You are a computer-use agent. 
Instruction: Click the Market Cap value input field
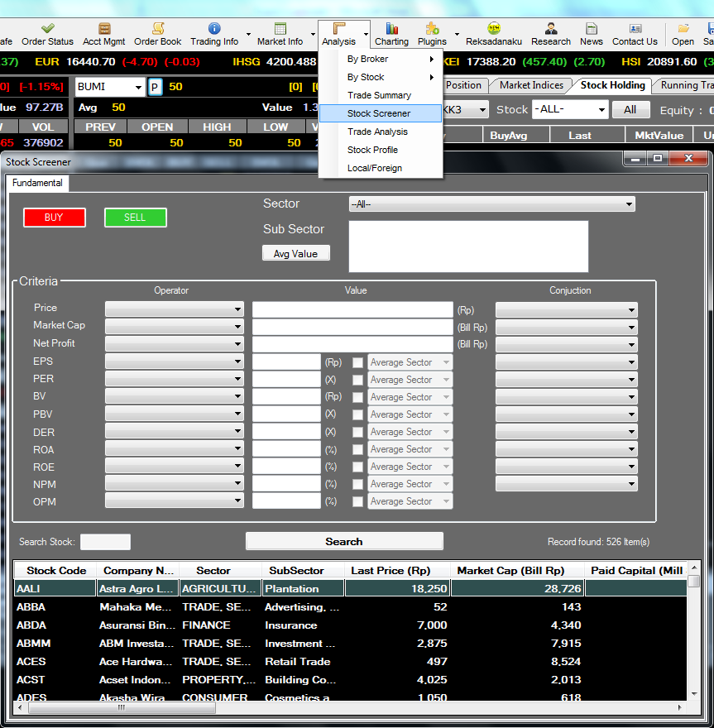[352, 327]
